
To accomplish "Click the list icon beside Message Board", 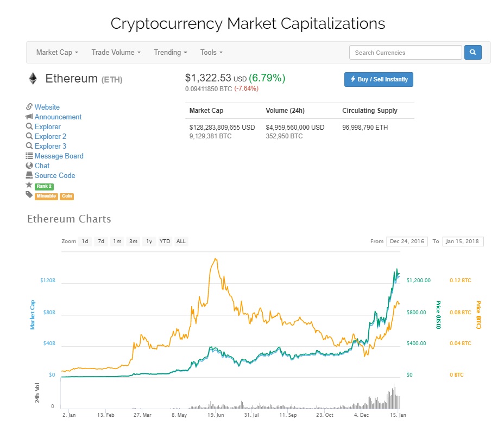I will pos(29,156).
